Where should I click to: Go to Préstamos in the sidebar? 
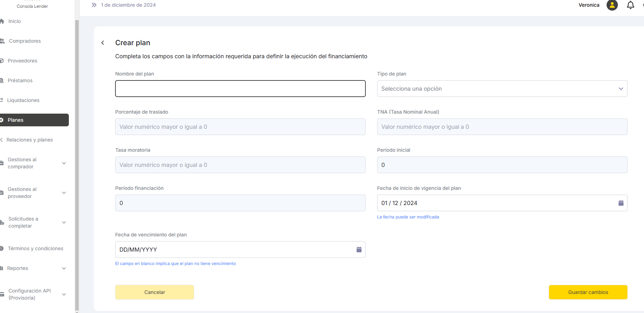(20, 80)
